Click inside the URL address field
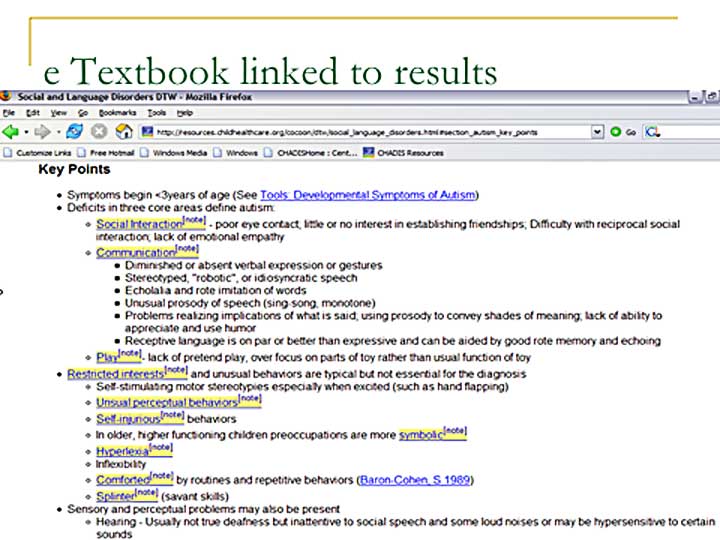The image size is (720, 540). click(x=370, y=132)
